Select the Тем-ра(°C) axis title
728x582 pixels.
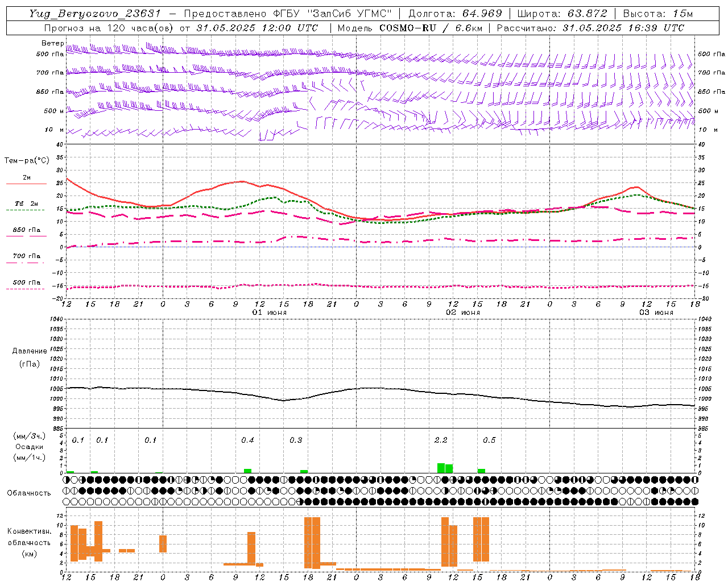tap(27, 161)
